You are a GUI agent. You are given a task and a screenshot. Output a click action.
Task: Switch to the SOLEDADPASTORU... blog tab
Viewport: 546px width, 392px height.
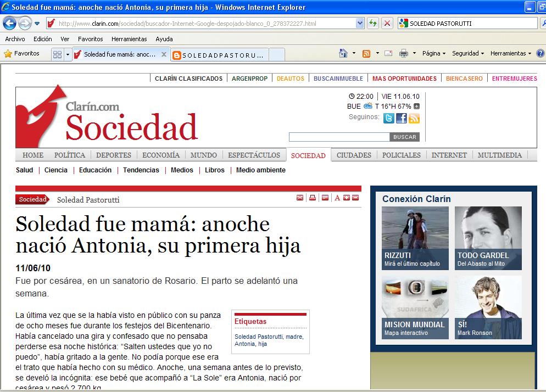[219, 55]
